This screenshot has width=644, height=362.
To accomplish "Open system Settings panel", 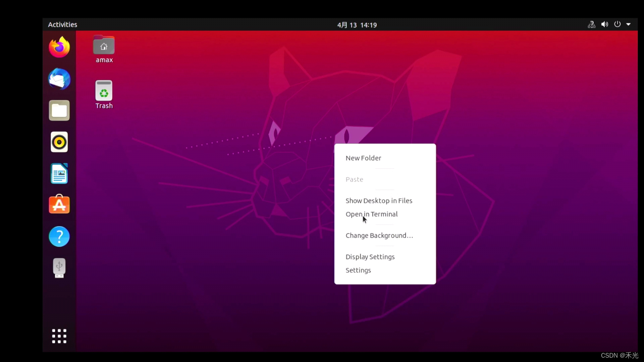I will [x=358, y=270].
